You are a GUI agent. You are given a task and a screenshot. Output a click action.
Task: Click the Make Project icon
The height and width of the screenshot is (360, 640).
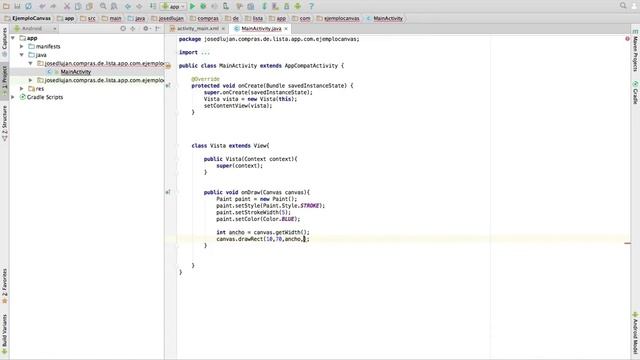pyautogui.click(x=153, y=6)
